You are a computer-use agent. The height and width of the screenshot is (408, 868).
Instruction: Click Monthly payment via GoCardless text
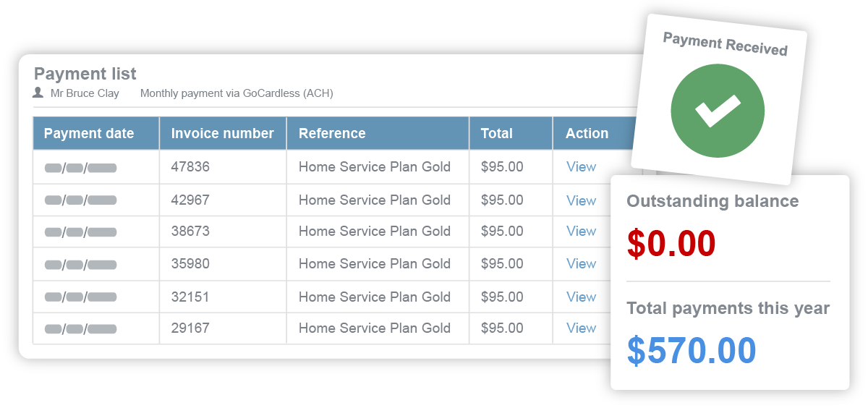(x=237, y=93)
